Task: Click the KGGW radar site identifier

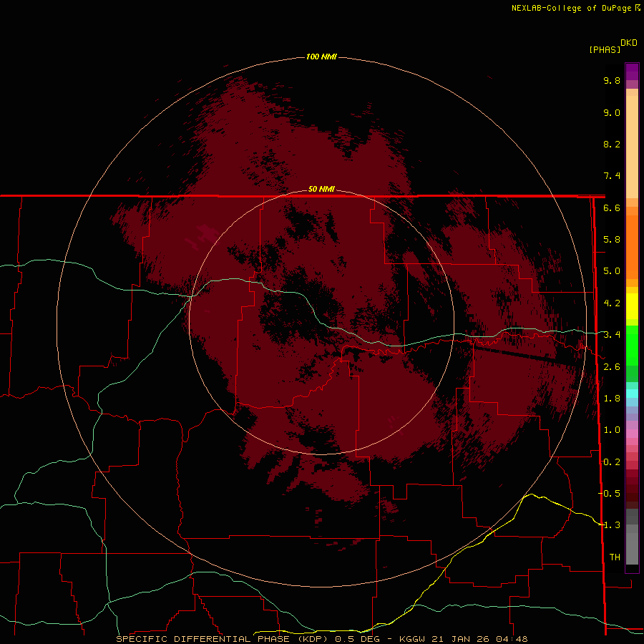Action: click(412, 639)
